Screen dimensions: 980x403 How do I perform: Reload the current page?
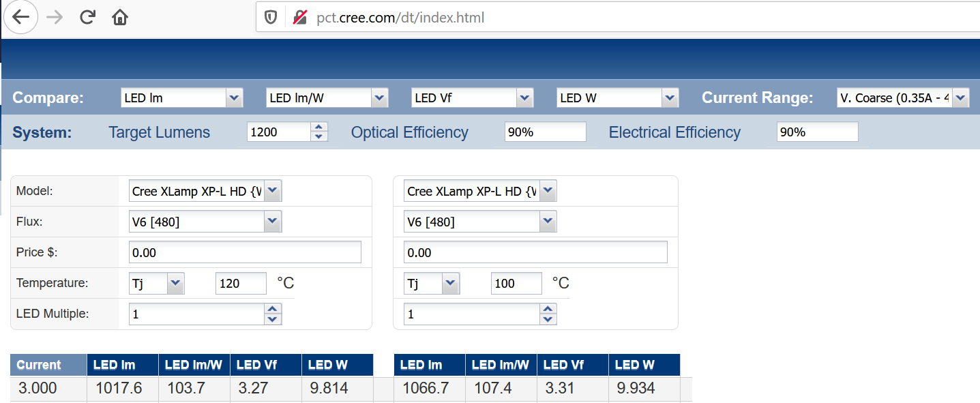(87, 17)
